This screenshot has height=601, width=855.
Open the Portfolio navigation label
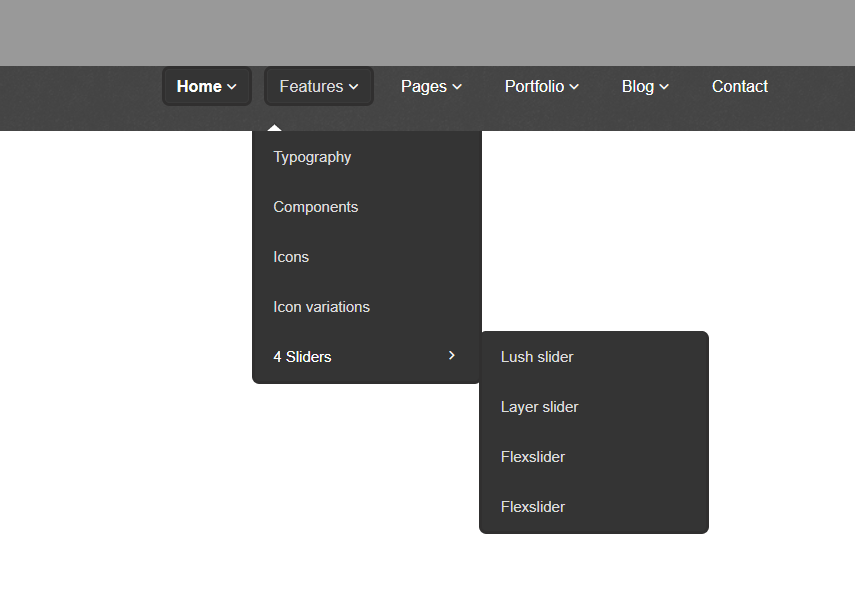pyautogui.click(x=534, y=86)
